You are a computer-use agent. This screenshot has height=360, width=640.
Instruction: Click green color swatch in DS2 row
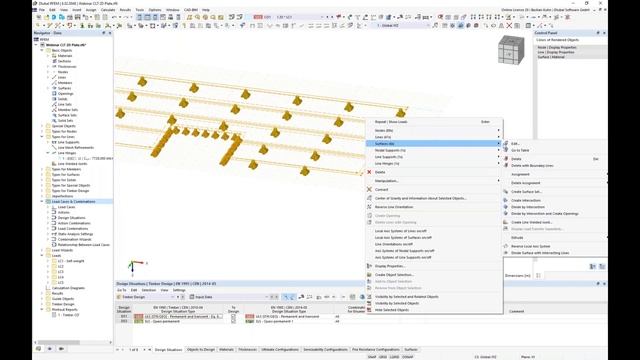(x=138, y=321)
